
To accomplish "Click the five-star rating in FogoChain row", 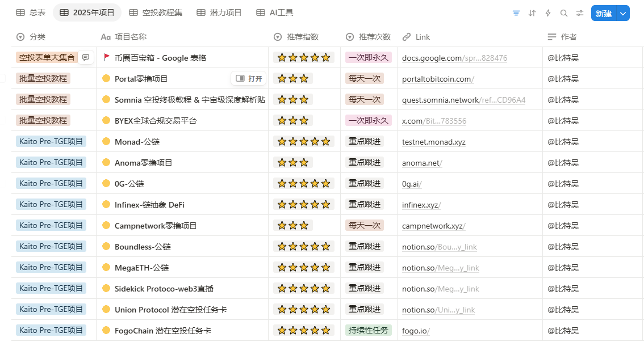I will tap(304, 330).
